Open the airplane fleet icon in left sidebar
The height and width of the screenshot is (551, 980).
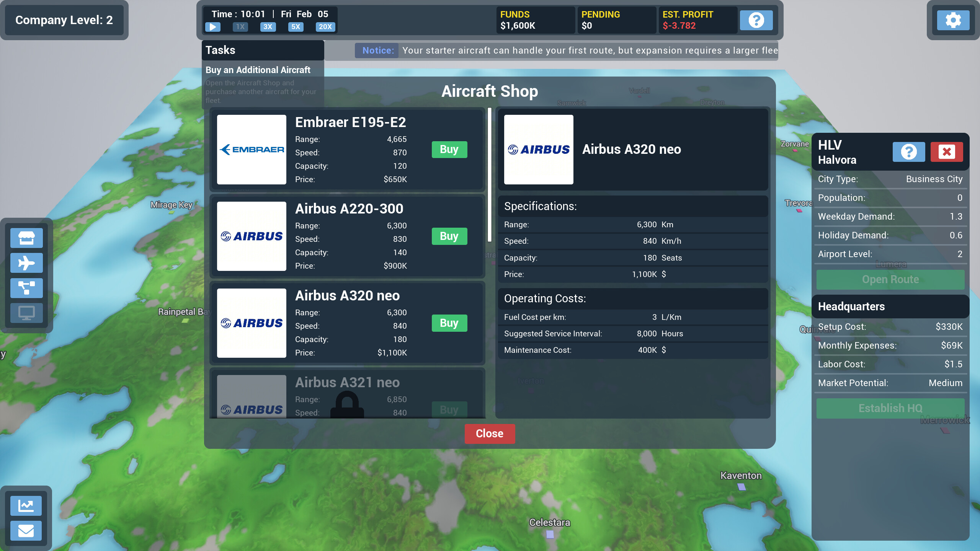coord(26,263)
